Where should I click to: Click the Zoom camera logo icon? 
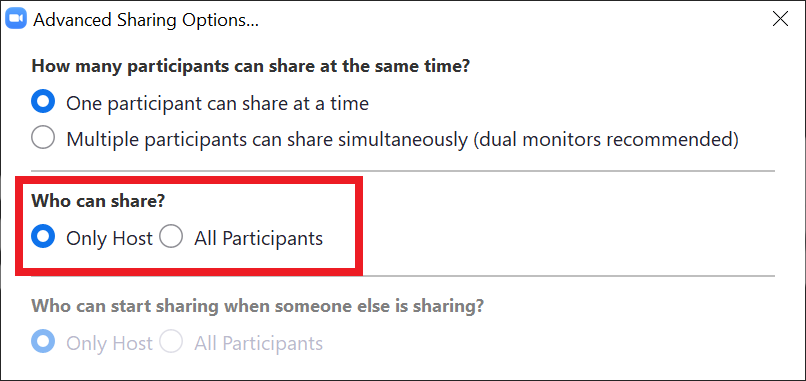15,20
